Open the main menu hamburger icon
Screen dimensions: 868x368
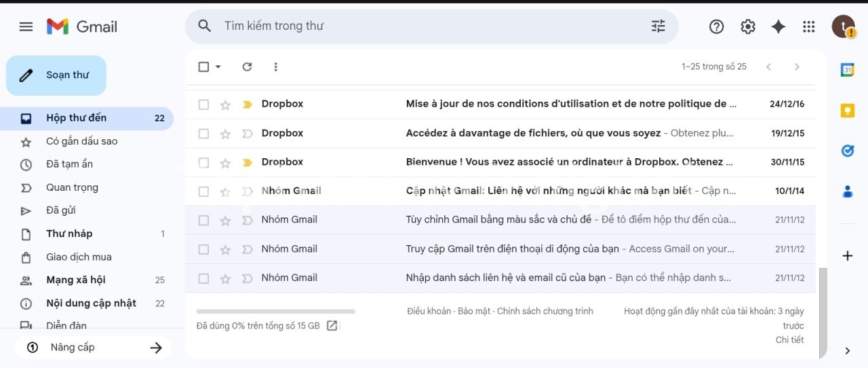tap(26, 26)
